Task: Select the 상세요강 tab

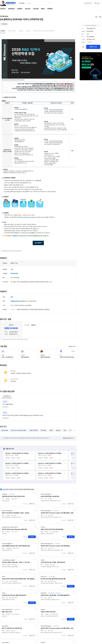Action: (3, 31)
